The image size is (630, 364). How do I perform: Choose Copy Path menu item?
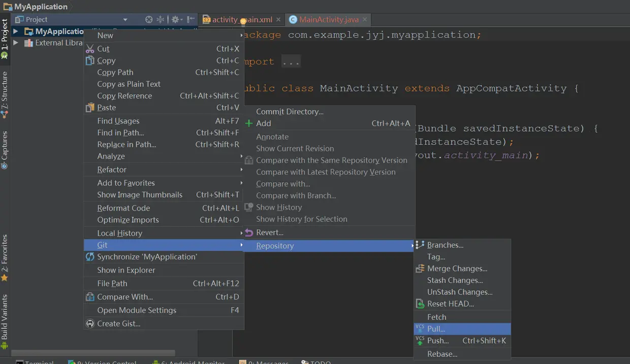[x=164, y=72]
